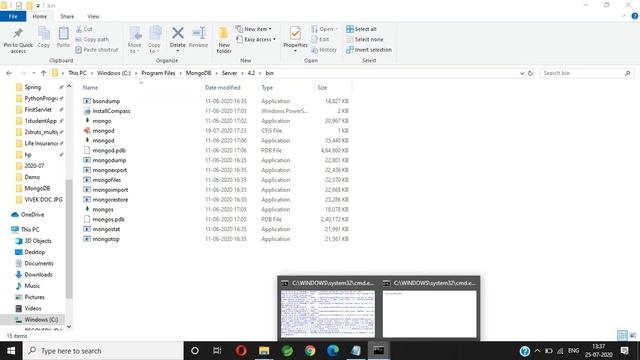640x360 pixels.
Task: Click the Edit ribbon button
Action: click(320, 39)
